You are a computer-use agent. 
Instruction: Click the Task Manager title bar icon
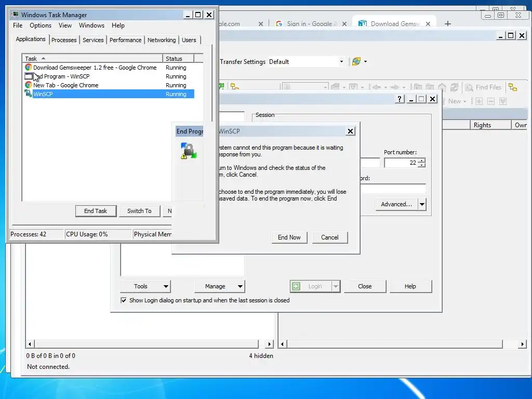click(x=16, y=14)
